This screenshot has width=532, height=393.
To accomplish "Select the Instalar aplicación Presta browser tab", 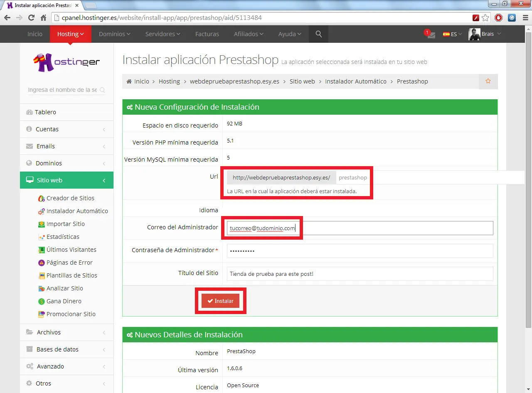I will coord(43,5).
